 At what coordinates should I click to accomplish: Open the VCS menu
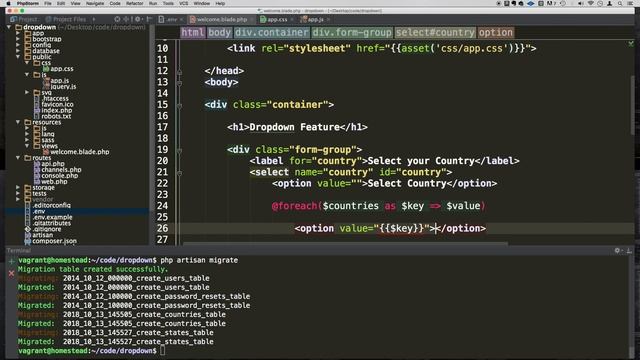click(184, 4)
